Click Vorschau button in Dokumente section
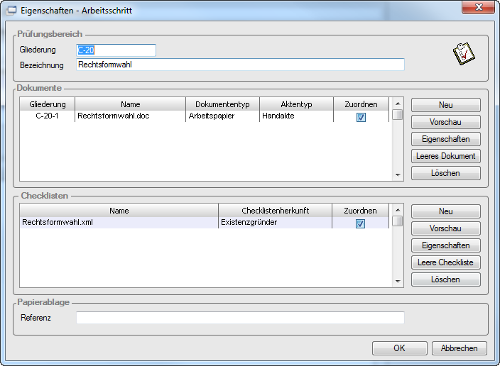 pyautogui.click(x=446, y=122)
